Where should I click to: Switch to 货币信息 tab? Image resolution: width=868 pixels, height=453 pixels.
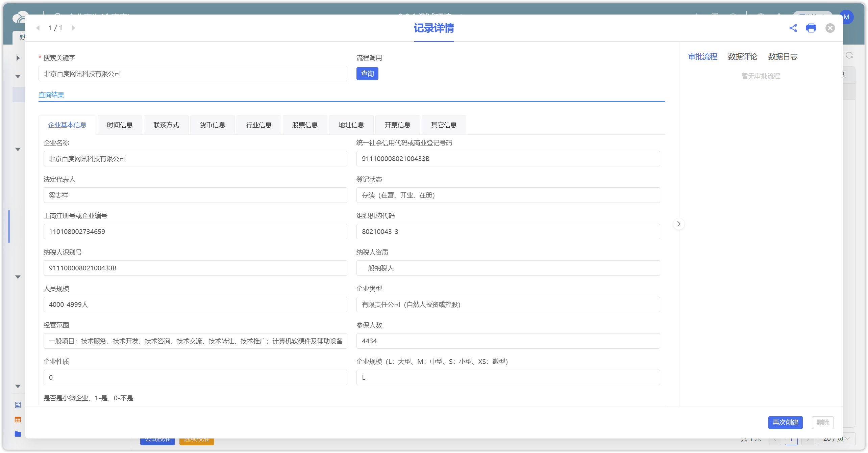point(212,125)
